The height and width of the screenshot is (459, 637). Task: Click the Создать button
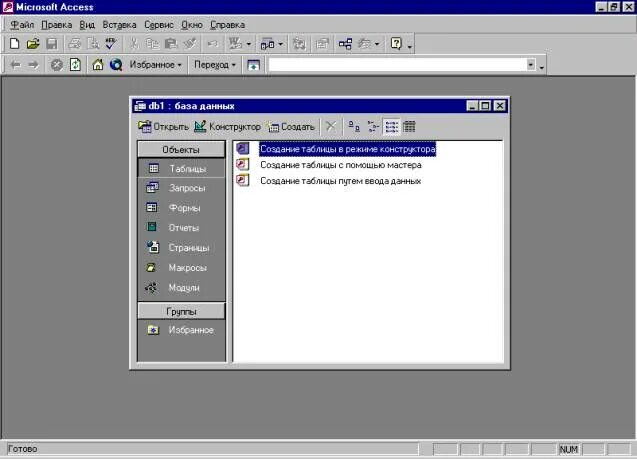(291, 127)
